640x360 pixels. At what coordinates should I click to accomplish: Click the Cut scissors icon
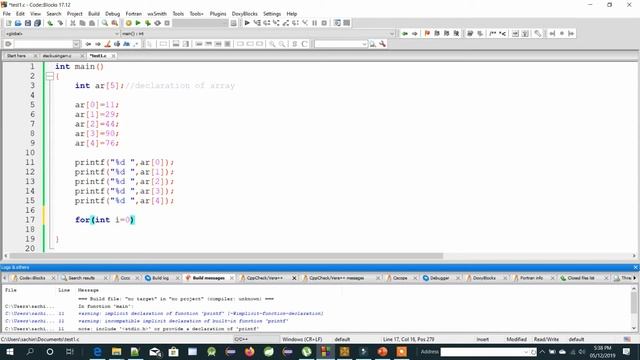pos(73,23)
